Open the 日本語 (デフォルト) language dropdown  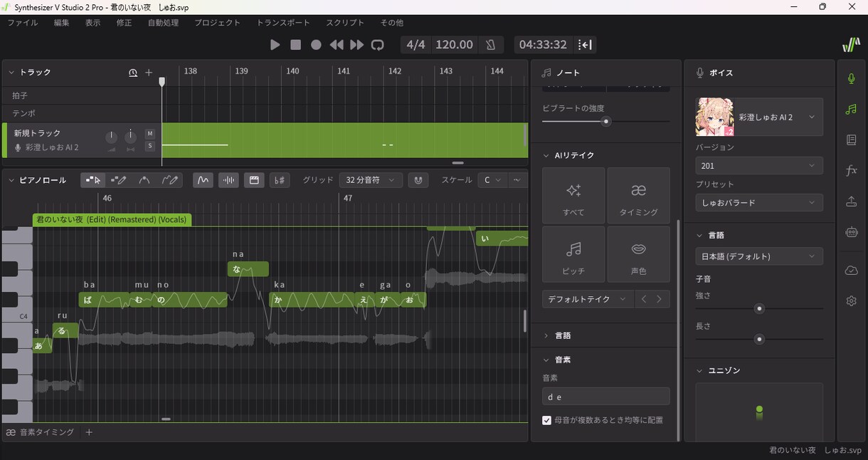coord(759,256)
